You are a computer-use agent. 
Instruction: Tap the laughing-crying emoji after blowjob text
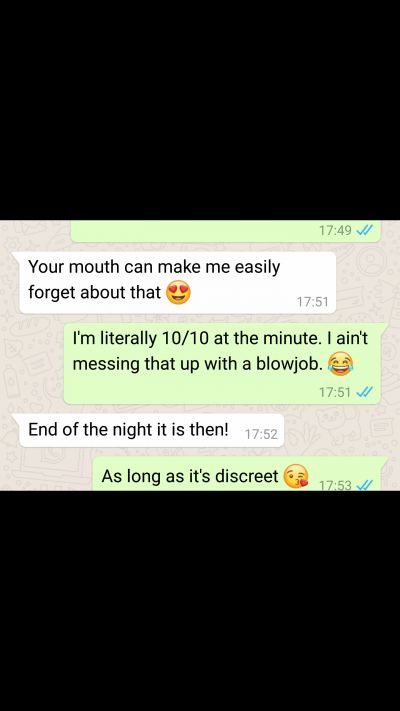[340, 364]
